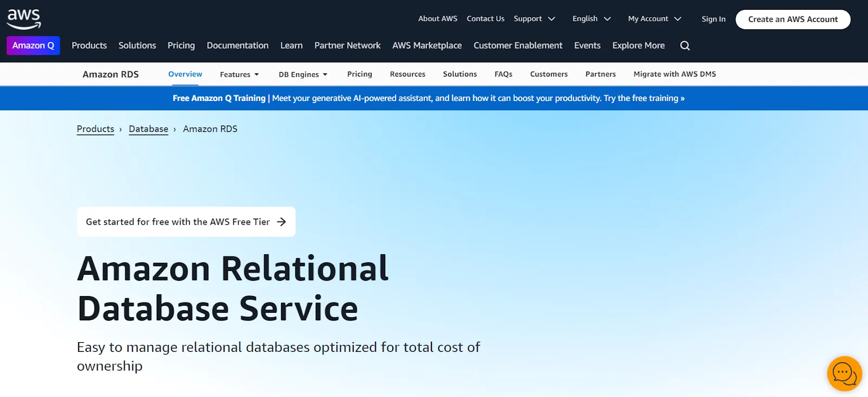
Task: Open the Solutions top nav menu
Action: click(x=137, y=46)
